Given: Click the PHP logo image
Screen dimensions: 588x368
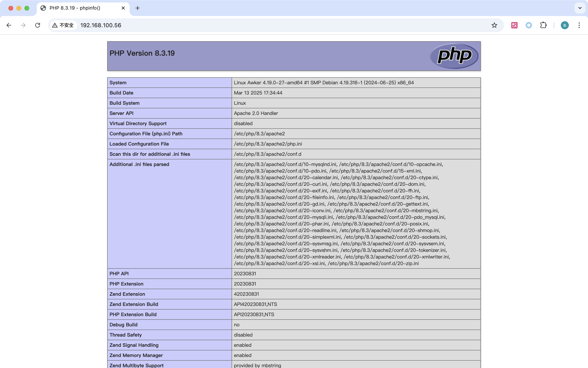Looking at the screenshot, I should pos(454,56).
